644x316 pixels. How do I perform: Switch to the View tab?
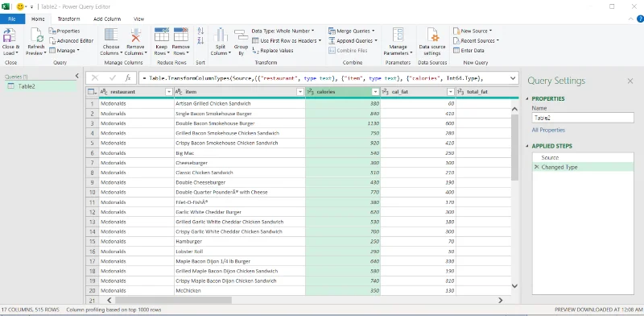(x=138, y=19)
